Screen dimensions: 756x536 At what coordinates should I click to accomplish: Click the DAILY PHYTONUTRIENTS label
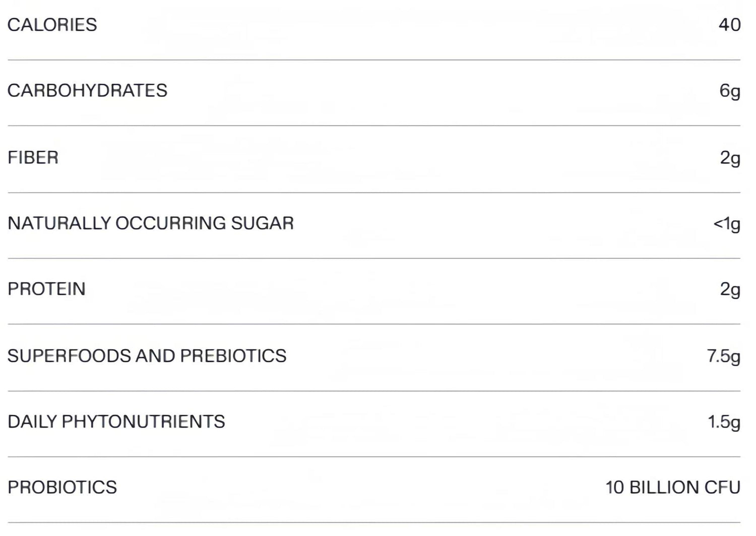pos(116,422)
